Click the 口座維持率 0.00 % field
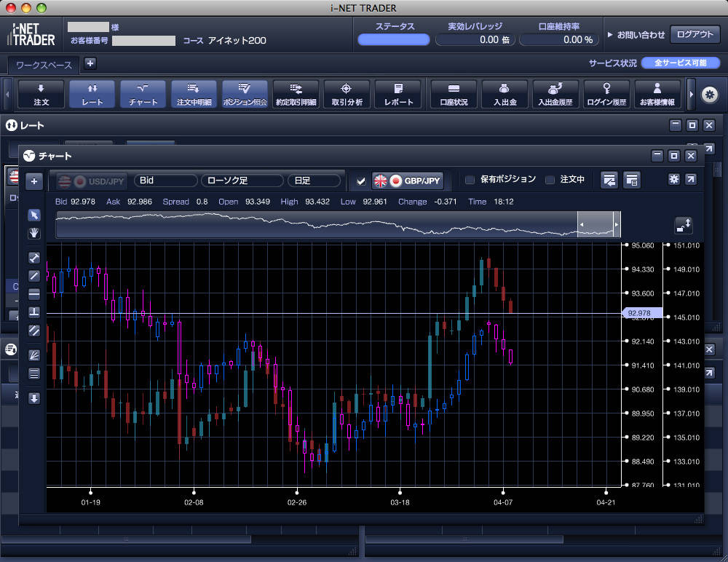Image resolution: width=728 pixels, height=562 pixels. (558, 40)
